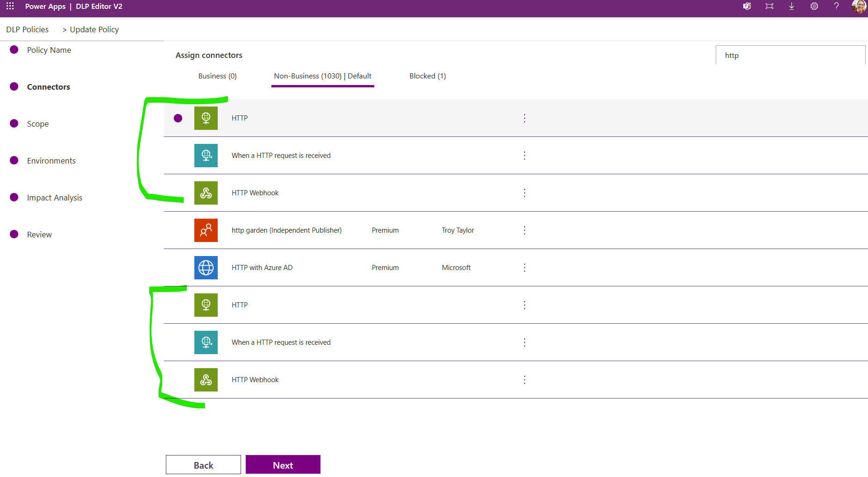Open the Business connectors tab

click(217, 76)
